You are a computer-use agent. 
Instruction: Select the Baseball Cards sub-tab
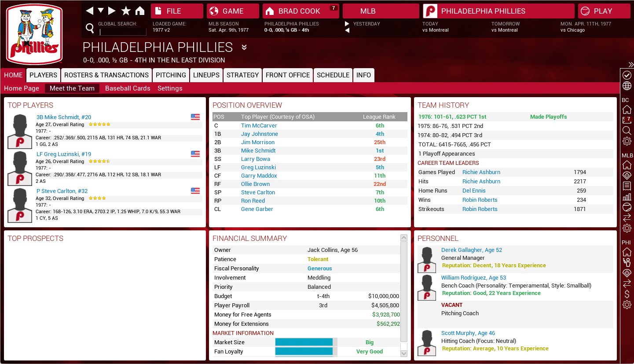click(128, 88)
